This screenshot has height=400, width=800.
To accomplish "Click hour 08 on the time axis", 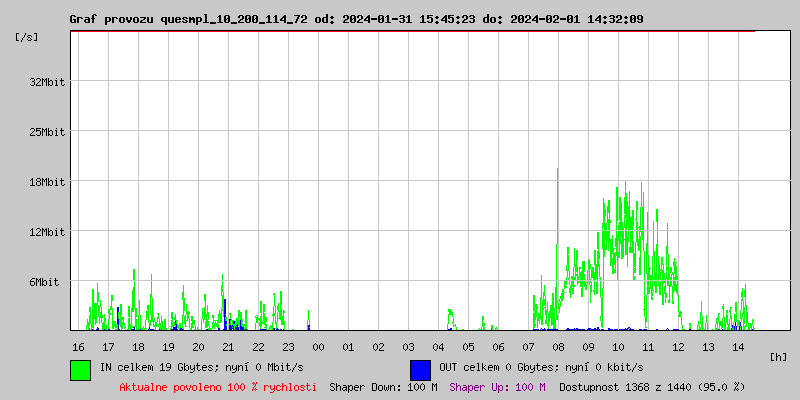I will (x=558, y=346).
